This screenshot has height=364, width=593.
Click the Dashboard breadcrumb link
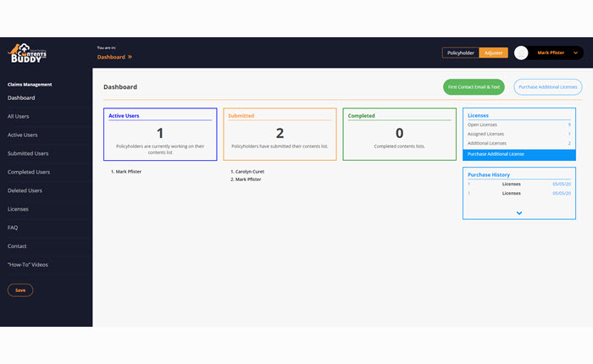tap(111, 57)
